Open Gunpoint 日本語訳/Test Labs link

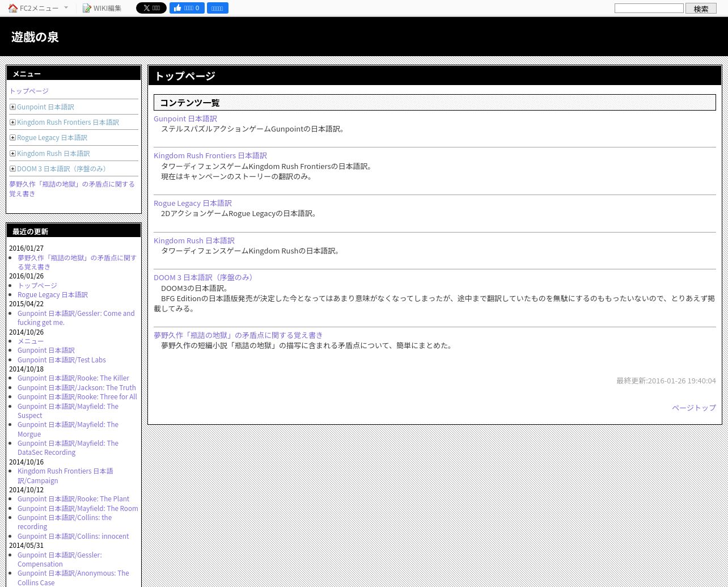tap(62, 360)
